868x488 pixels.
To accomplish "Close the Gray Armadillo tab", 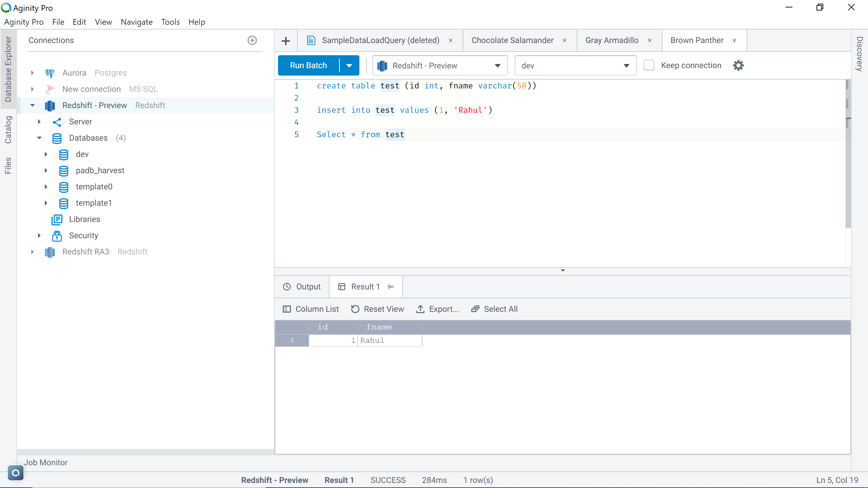I will [x=650, y=40].
